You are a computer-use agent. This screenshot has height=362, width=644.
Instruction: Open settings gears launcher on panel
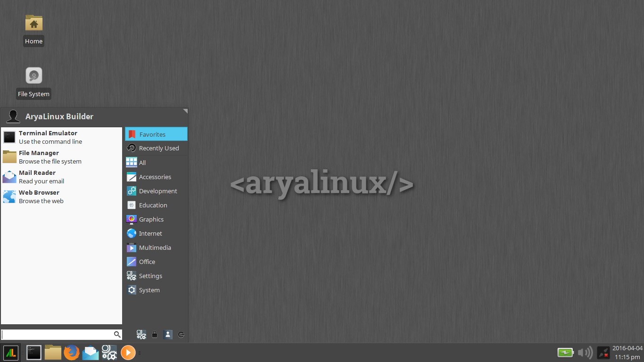(x=109, y=353)
